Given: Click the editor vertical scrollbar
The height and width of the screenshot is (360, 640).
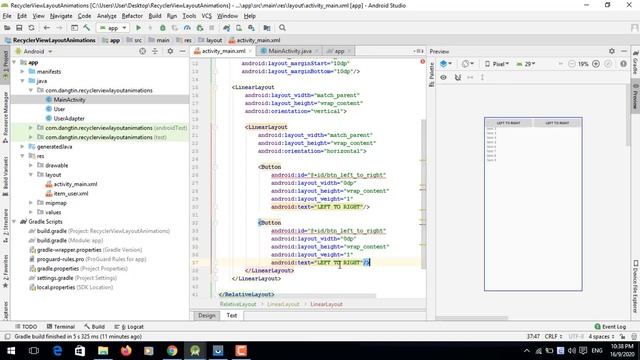Looking at the screenshot, I should click(423, 194).
